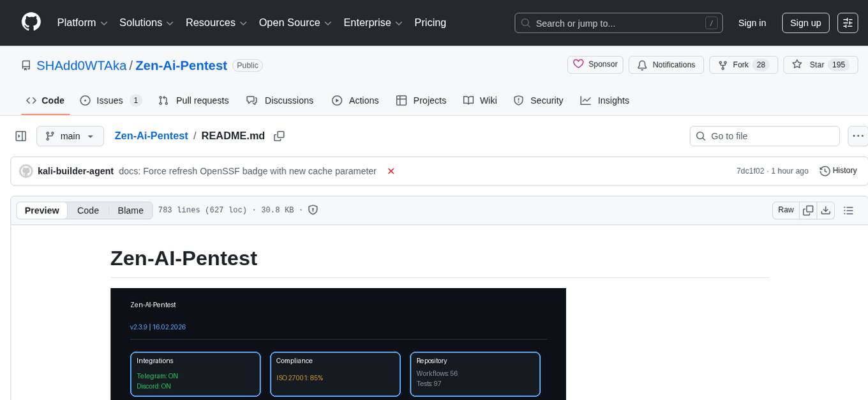Open the main branch dropdown

70,135
